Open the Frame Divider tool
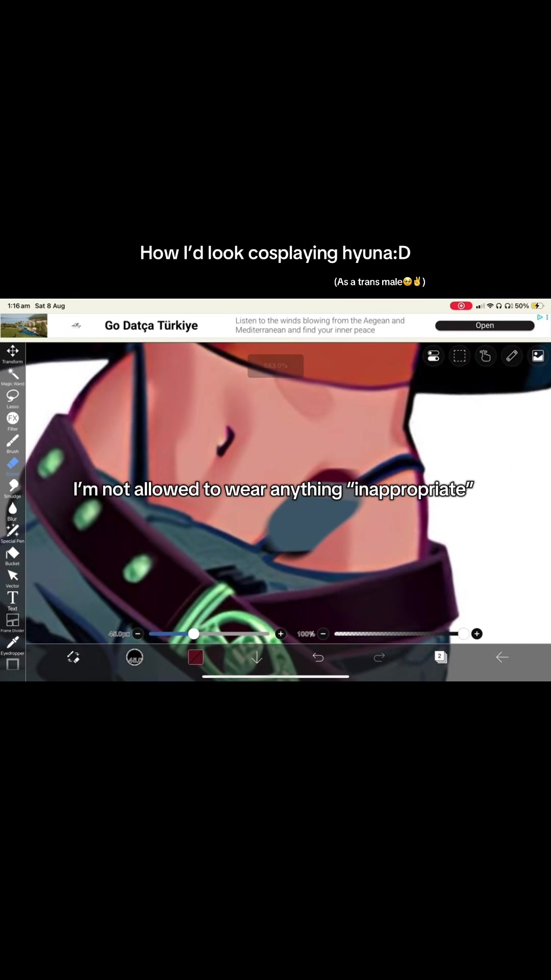 [13, 623]
